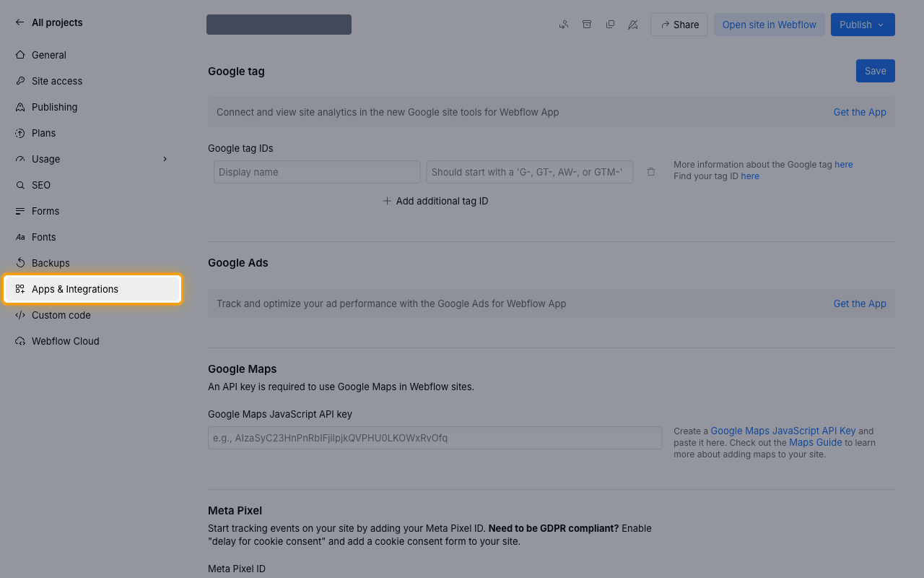The height and width of the screenshot is (578, 924).
Task: Click Get the App for Google Ads
Action: coord(860,303)
